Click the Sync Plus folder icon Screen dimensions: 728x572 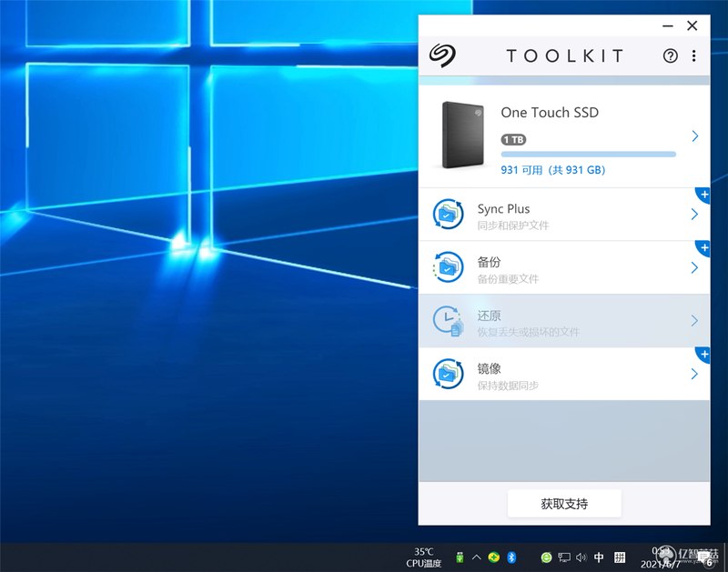click(448, 214)
